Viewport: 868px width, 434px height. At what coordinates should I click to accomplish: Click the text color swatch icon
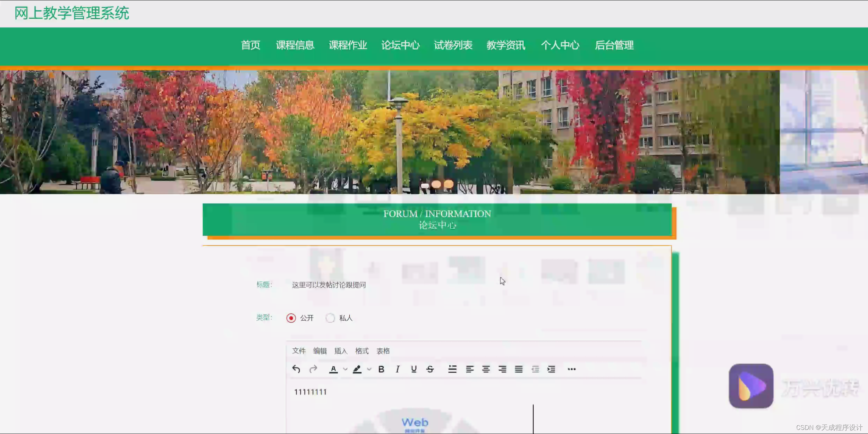[x=333, y=369]
